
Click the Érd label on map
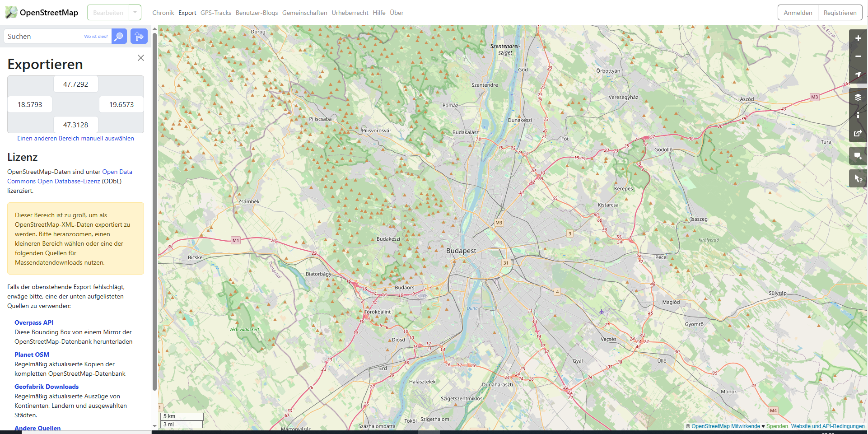[383, 368]
